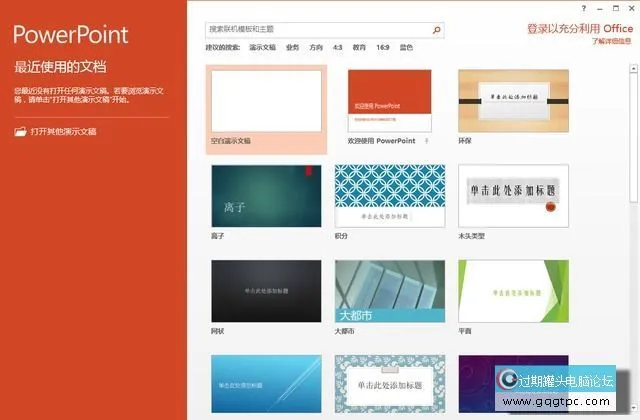Click the folder icon for opening other presentations

[x=20, y=131]
